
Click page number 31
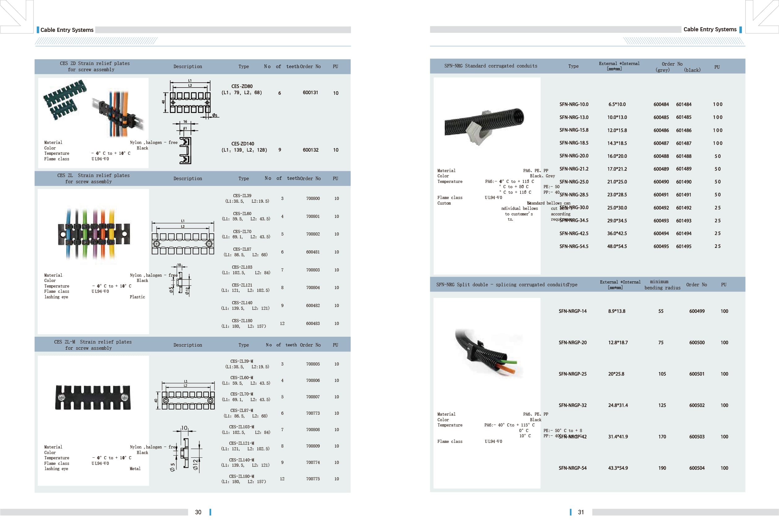581,512
